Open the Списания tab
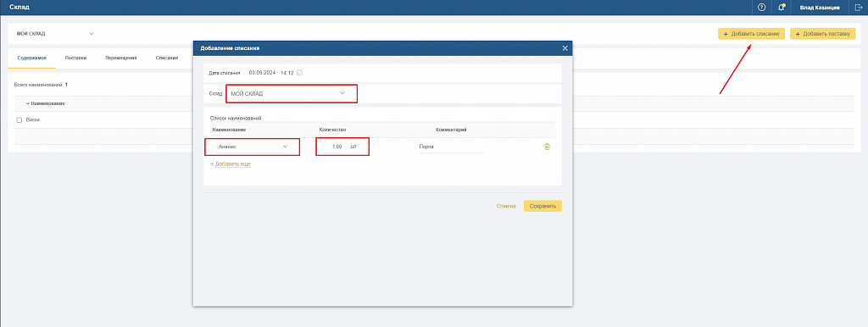Image resolution: width=868 pixels, height=327 pixels. 167,58
